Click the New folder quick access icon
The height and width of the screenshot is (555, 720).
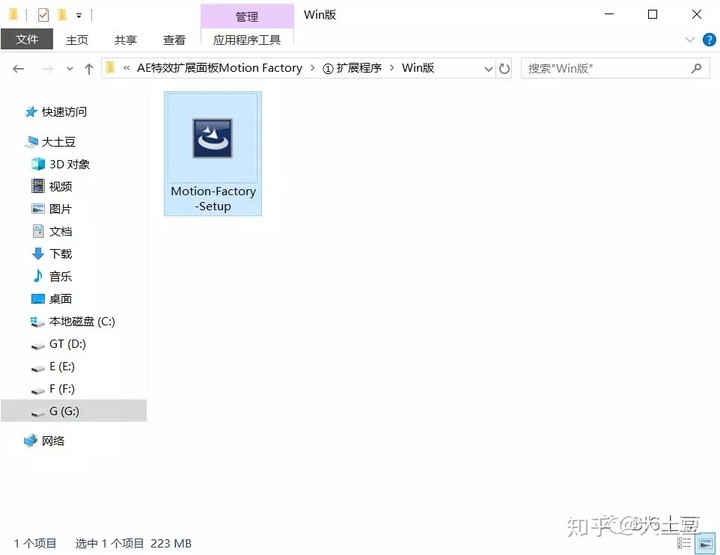pos(62,15)
